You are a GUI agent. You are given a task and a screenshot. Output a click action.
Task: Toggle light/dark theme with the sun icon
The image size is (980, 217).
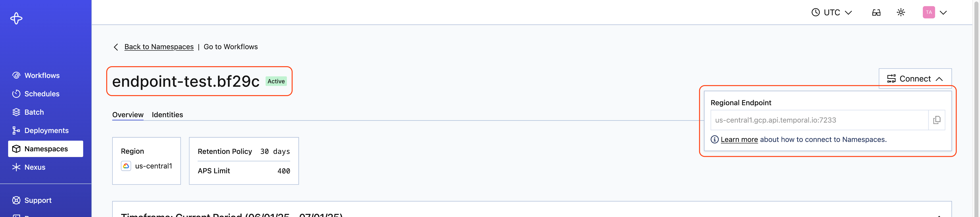click(901, 12)
